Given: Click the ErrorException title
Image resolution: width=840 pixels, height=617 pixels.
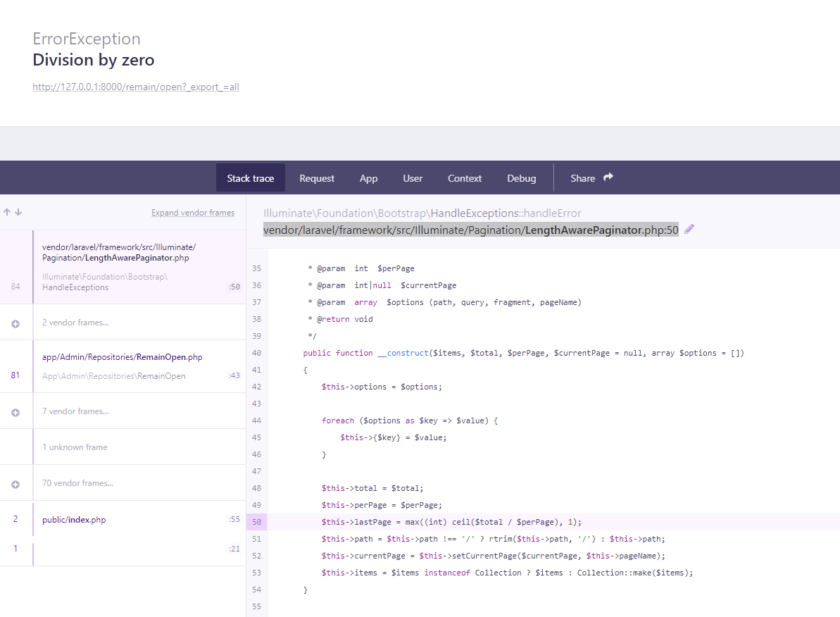Looking at the screenshot, I should [x=86, y=39].
